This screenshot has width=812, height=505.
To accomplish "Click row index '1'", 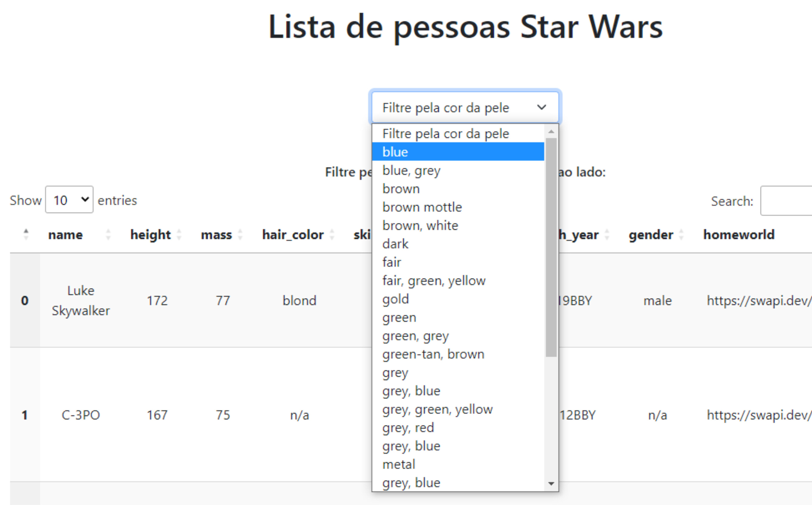I will pos(25,415).
